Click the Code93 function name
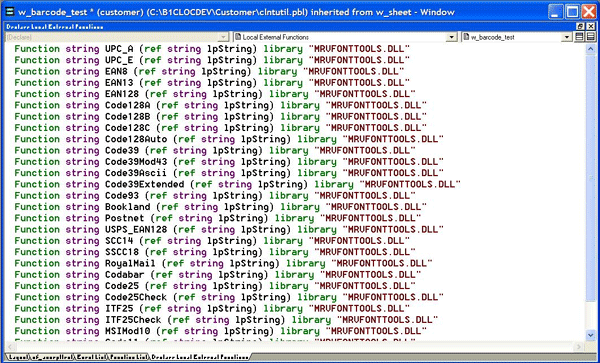This screenshot has width=600, height=363. click(122, 196)
